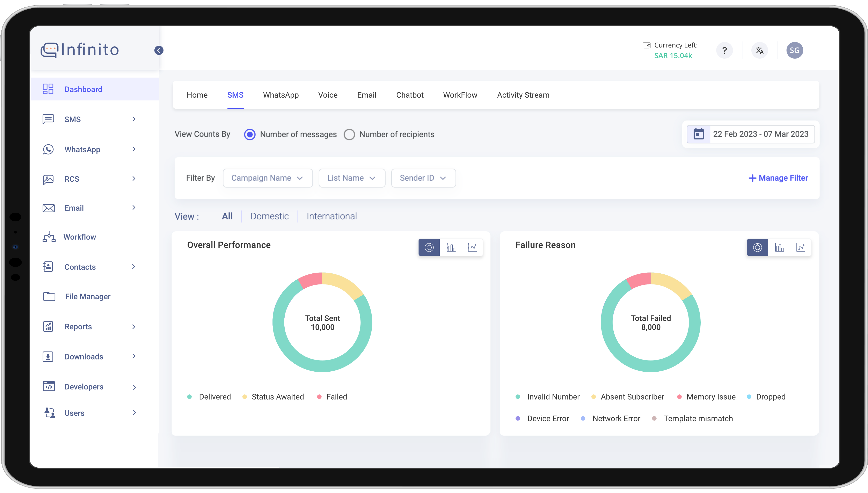Switch to the WhatsApp tab
Screen dimensions: 868x493
tap(281, 95)
